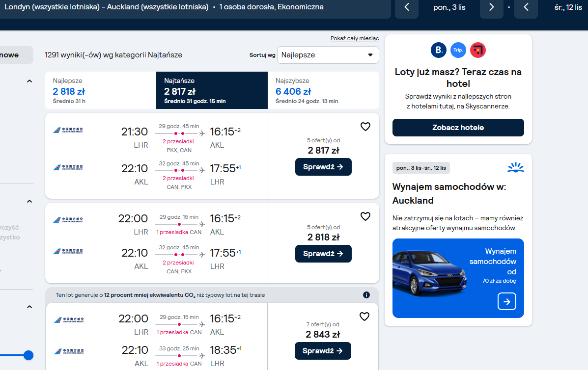Open the Pokaż cały miesiąc link

click(x=354, y=38)
